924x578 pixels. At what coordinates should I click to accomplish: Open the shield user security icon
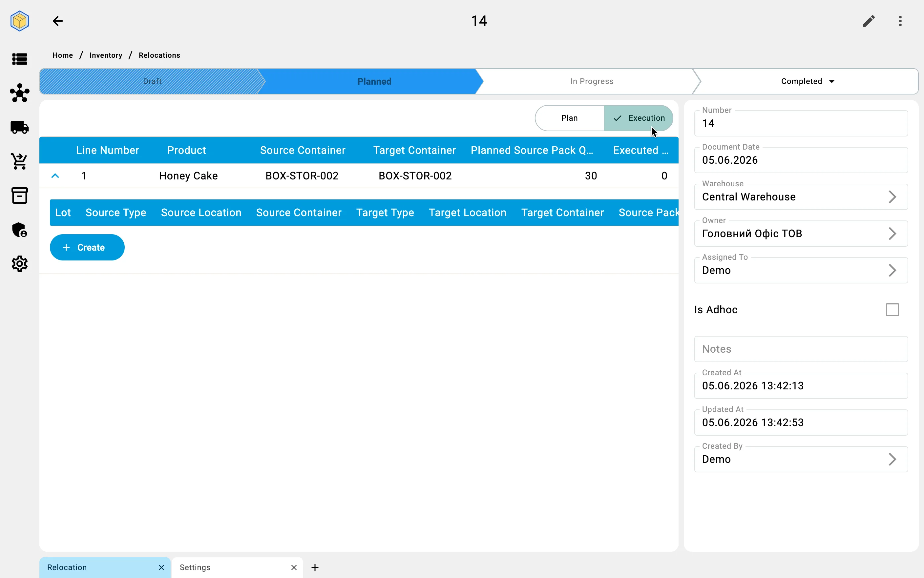coord(19,230)
